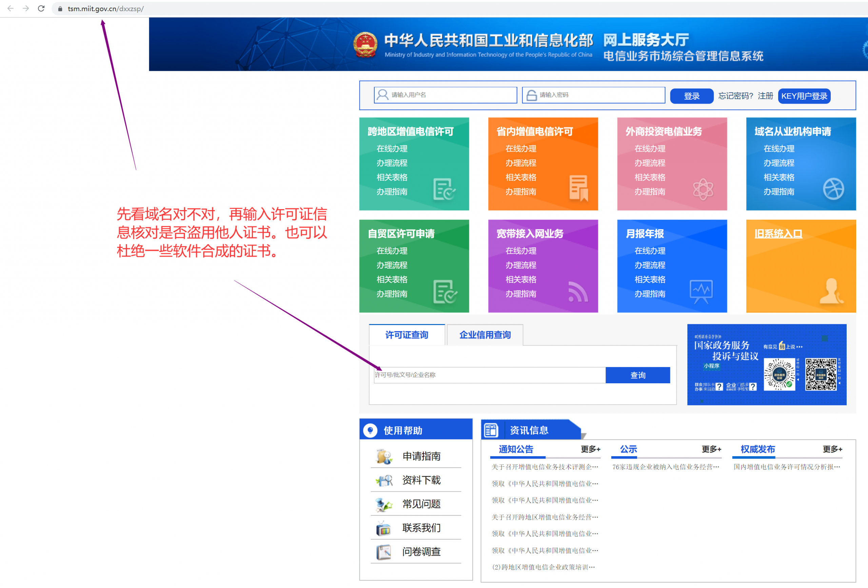Viewport: 868px width, 588px height.
Task: Click the icon next to 申请指南
Action: point(384,456)
